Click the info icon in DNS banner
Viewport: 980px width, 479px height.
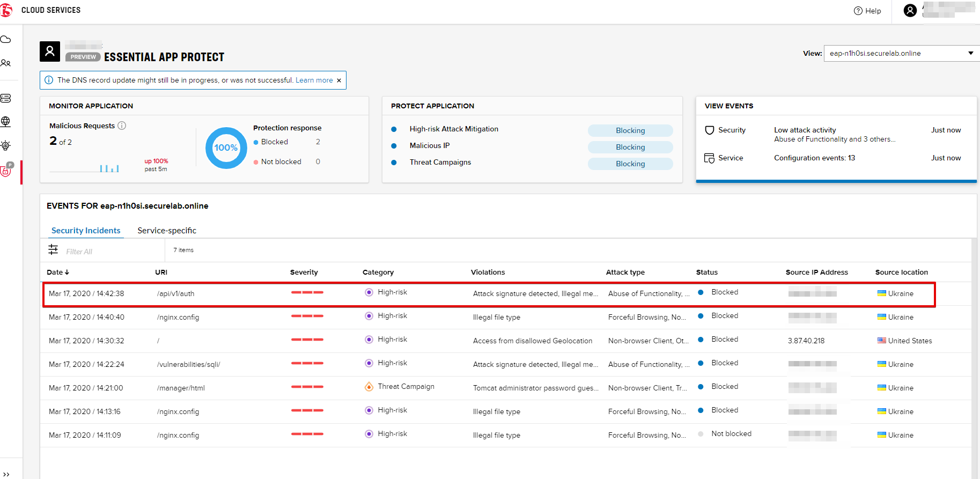point(49,80)
